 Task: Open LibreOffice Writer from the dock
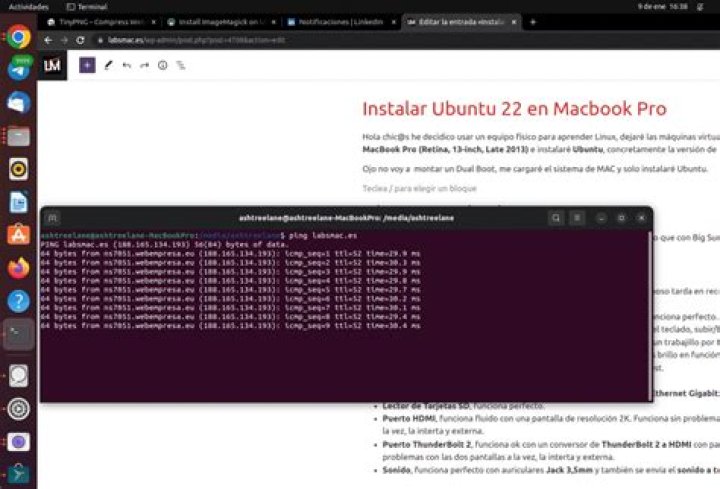pyautogui.click(x=18, y=202)
